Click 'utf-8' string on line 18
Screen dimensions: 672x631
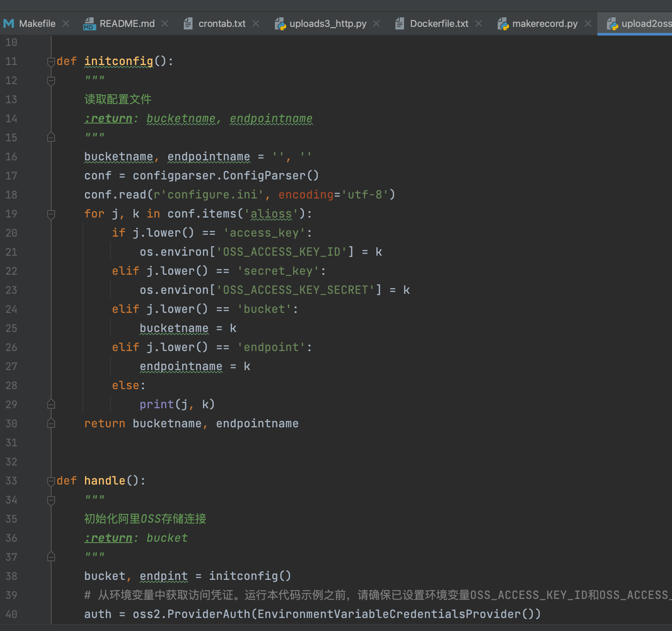coord(365,195)
